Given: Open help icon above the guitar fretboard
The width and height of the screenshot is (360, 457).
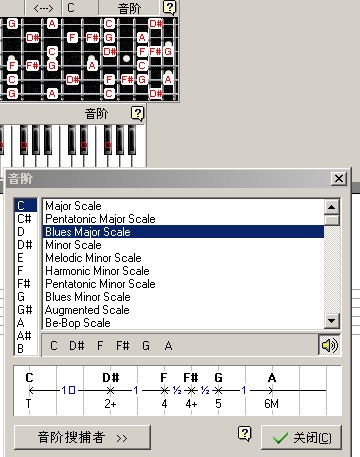Looking at the screenshot, I should pos(169,8).
